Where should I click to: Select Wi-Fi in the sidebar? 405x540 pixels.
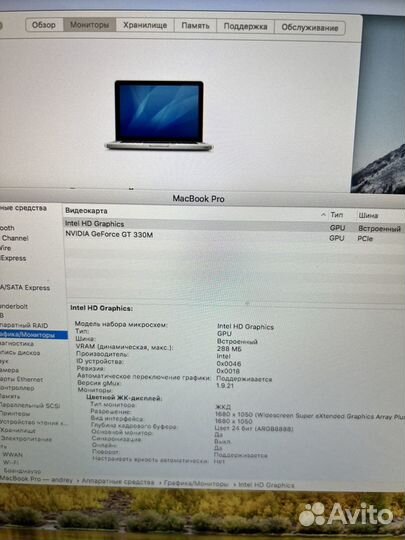11,462
